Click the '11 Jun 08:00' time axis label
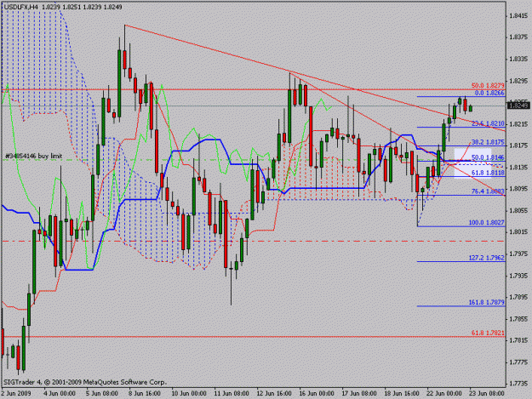 point(232,394)
